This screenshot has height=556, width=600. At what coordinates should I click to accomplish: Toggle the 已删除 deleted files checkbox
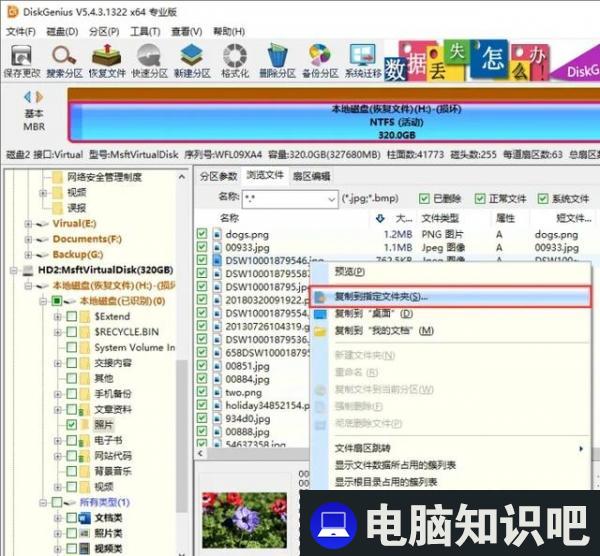tap(424, 199)
